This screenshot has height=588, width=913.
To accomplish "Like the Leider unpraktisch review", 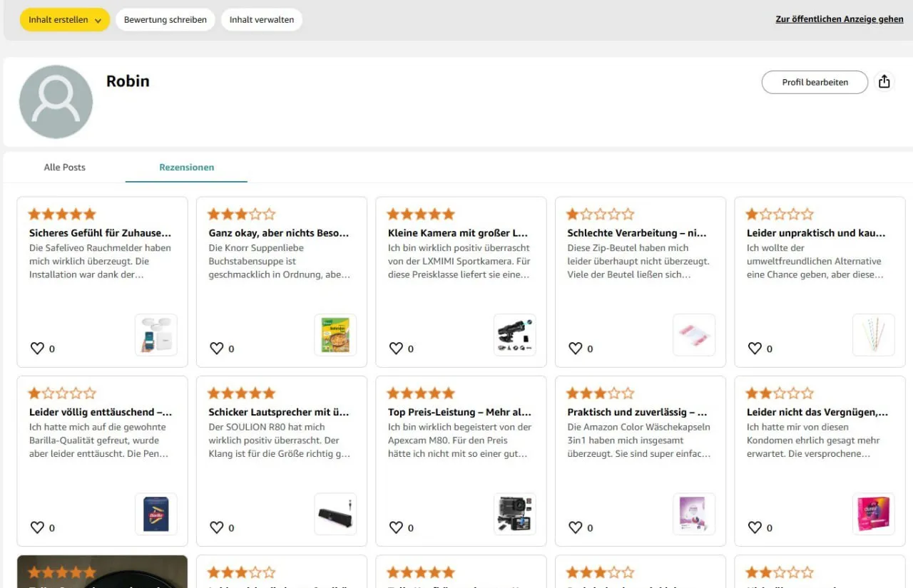I will point(755,348).
